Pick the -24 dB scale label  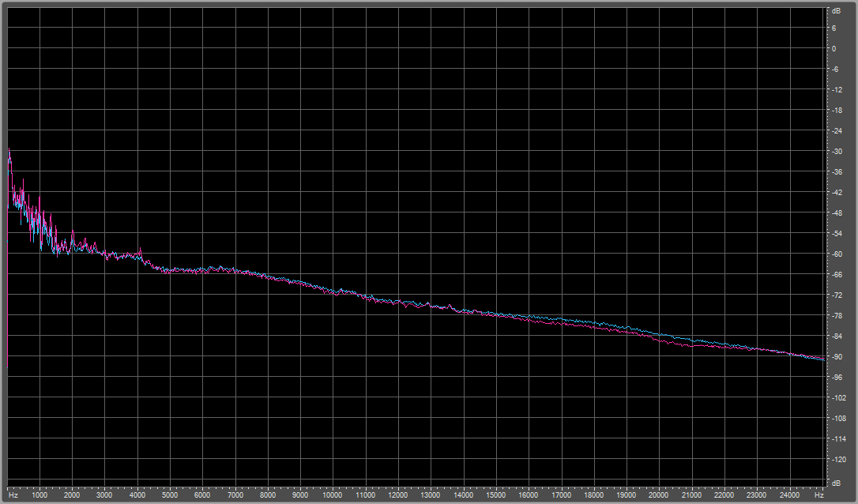(x=837, y=130)
